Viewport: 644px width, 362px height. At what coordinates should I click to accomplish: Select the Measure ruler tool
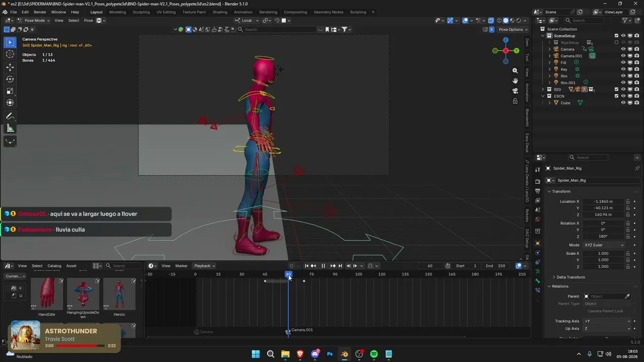(x=10, y=128)
